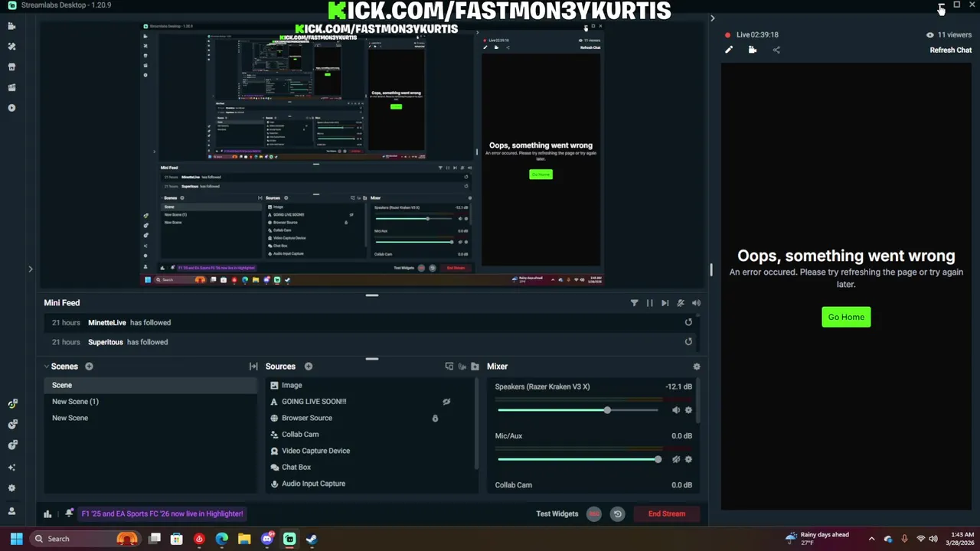Image resolution: width=980 pixels, height=551 pixels.
Task: Open the Recordings play icon in sidebar
Action: 11,108
